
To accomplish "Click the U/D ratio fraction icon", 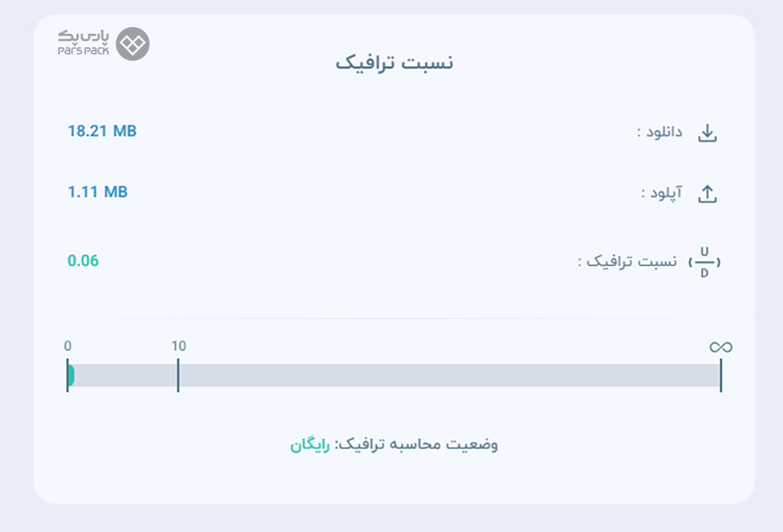I will 704,262.
